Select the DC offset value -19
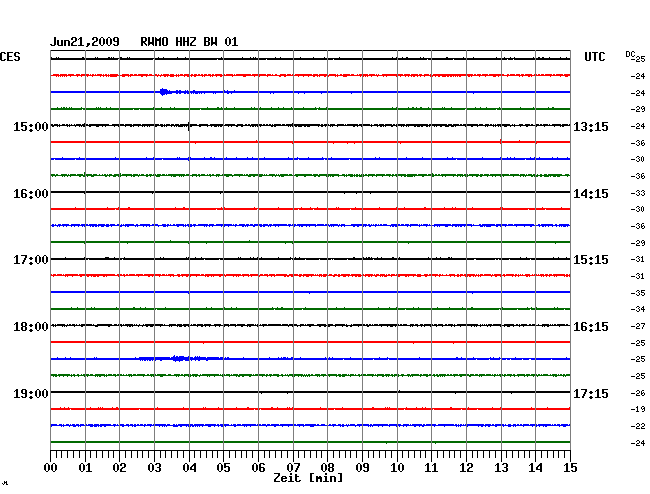This screenshot has width=650, height=494. click(638, 409)
